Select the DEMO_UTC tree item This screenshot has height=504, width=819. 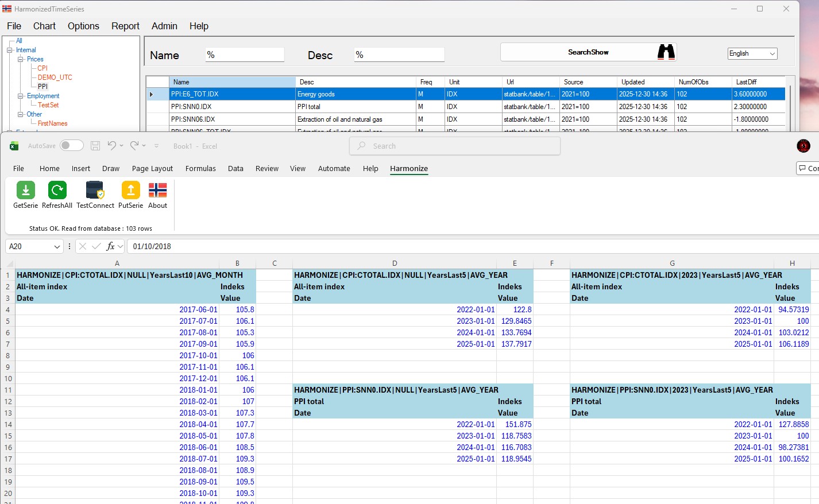pyautogui.click(x=55, y=77)
